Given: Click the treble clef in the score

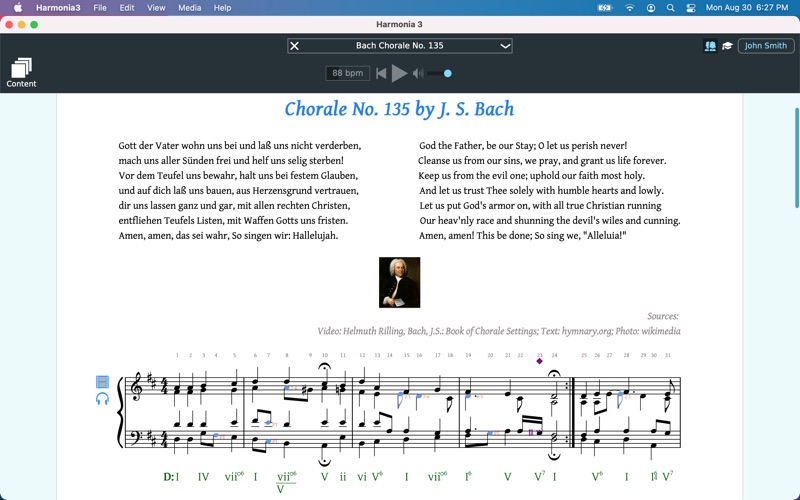Looking at the screenshot, I should (136, 388).
